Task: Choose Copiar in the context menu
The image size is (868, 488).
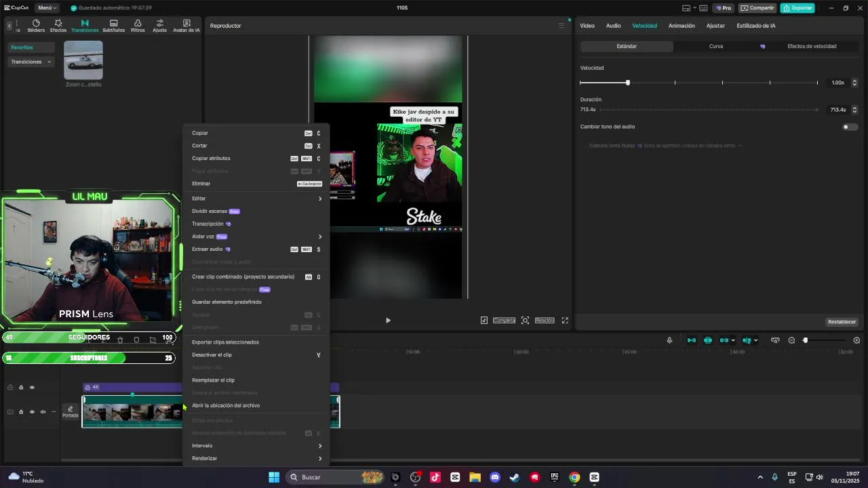Action: 256,133
